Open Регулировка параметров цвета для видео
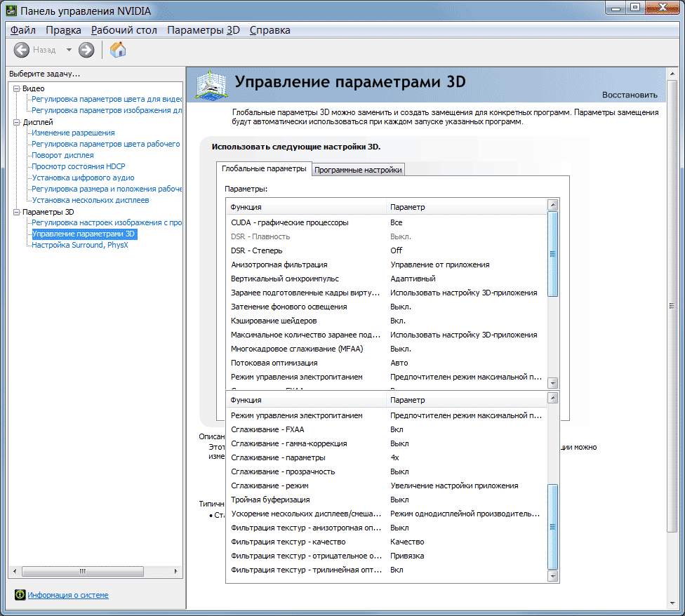 coord(107,99)
